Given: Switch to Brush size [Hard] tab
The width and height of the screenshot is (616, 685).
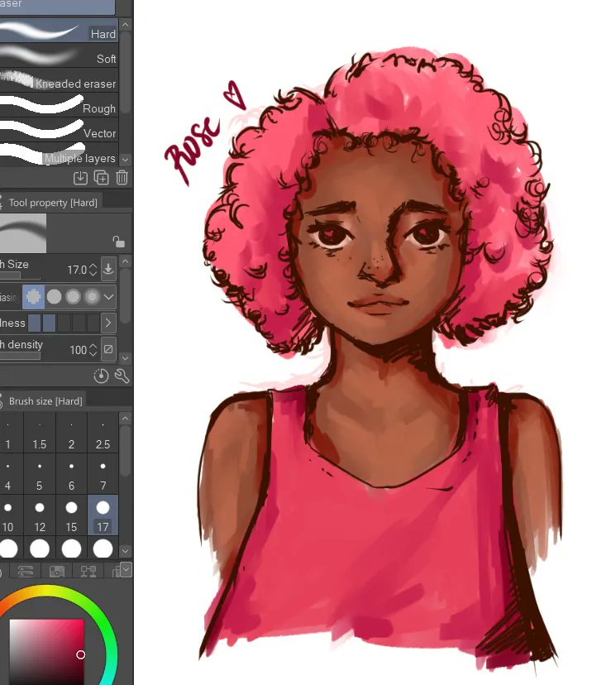Looking at the screenshot, I should [x=44, y=400].
